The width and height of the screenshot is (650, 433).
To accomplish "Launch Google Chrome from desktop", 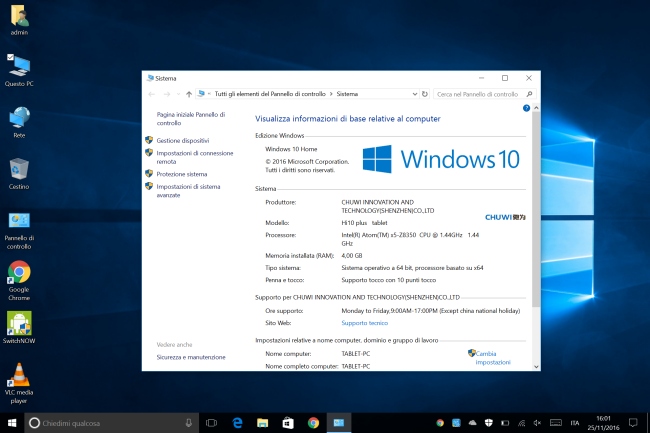I will [19, 281].
